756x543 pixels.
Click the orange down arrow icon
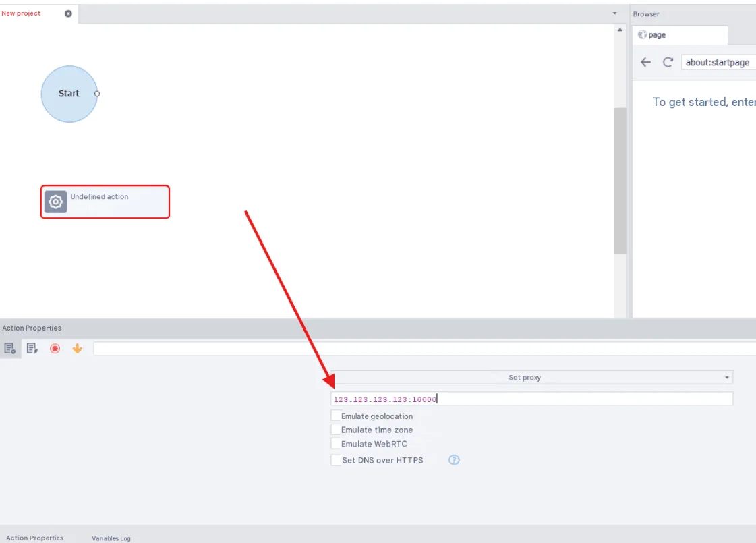[x=77, y=348]
